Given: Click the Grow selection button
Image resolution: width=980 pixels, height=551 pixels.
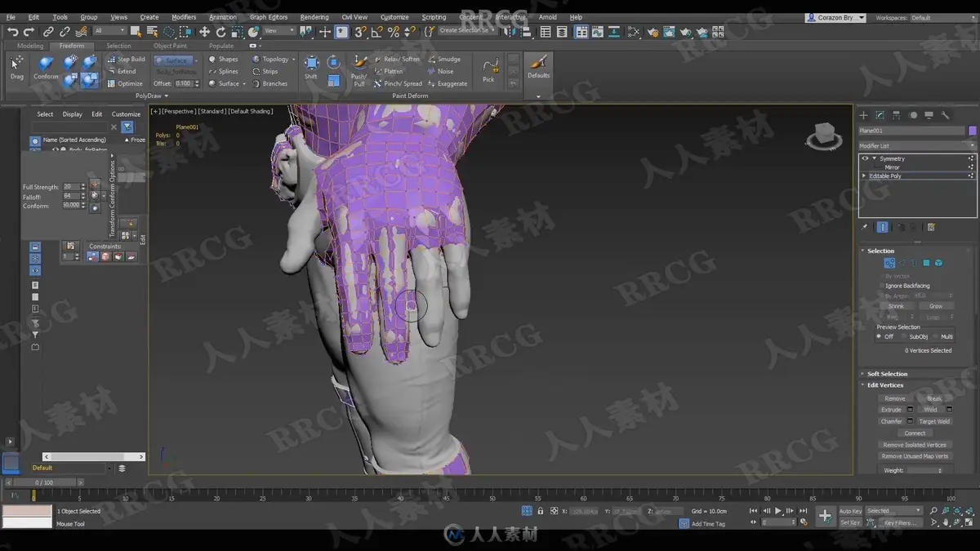Looking at the screenshot, I should tap(936, 306).
